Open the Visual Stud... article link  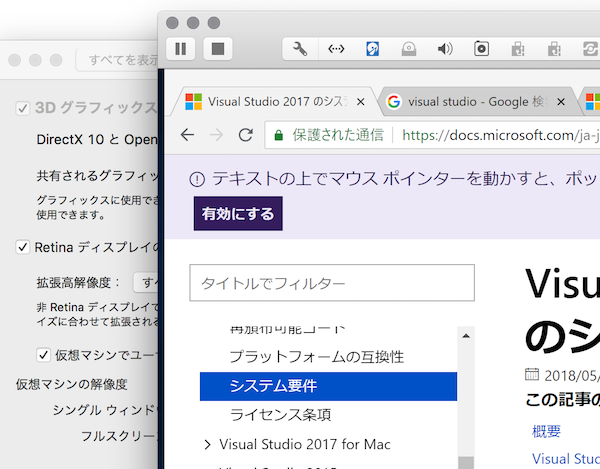(566, 459)
